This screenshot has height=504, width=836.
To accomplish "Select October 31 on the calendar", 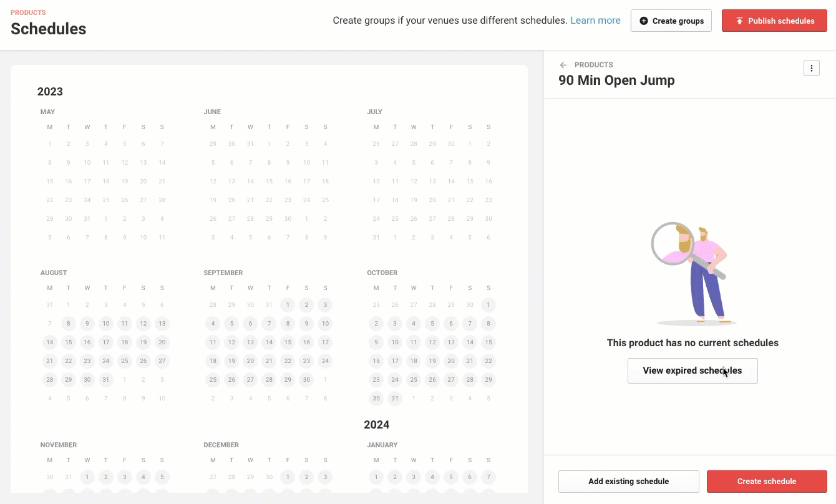I will coord(395,399).
